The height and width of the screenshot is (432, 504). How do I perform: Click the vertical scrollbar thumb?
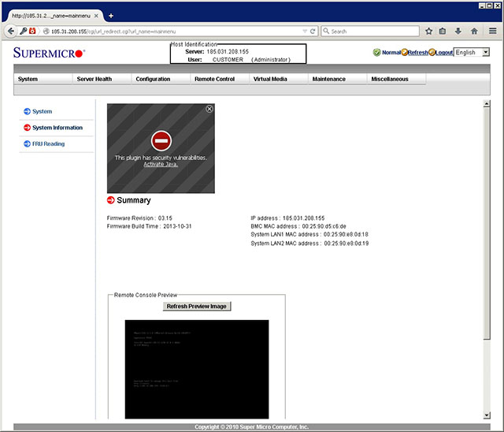coord(487,223)
